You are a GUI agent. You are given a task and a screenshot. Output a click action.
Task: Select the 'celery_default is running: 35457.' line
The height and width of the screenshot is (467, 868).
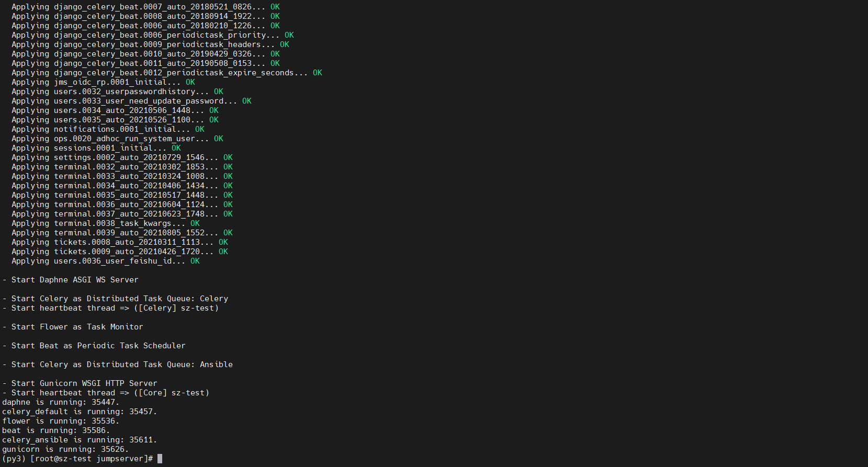(x=80, y=412)
